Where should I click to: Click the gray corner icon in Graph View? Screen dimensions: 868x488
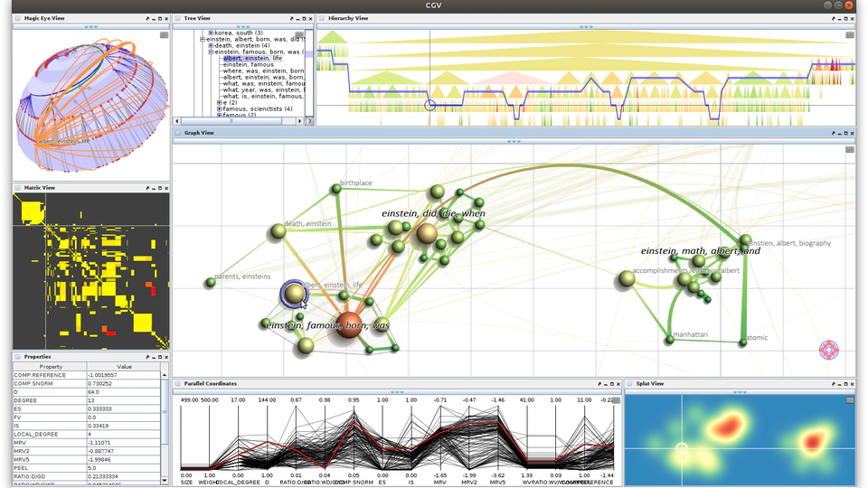click(850, 149)
